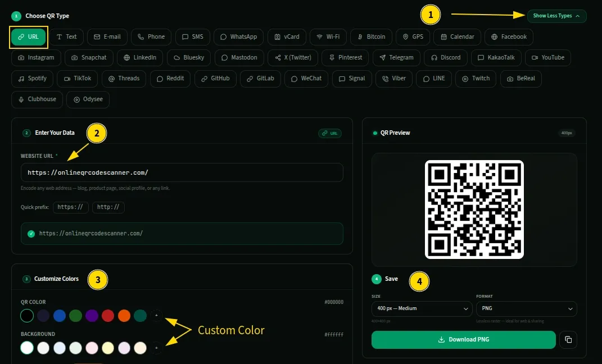The image size is (602, 364).
Task: Choose the BeReal QR type
Action: tap(521, 78)
